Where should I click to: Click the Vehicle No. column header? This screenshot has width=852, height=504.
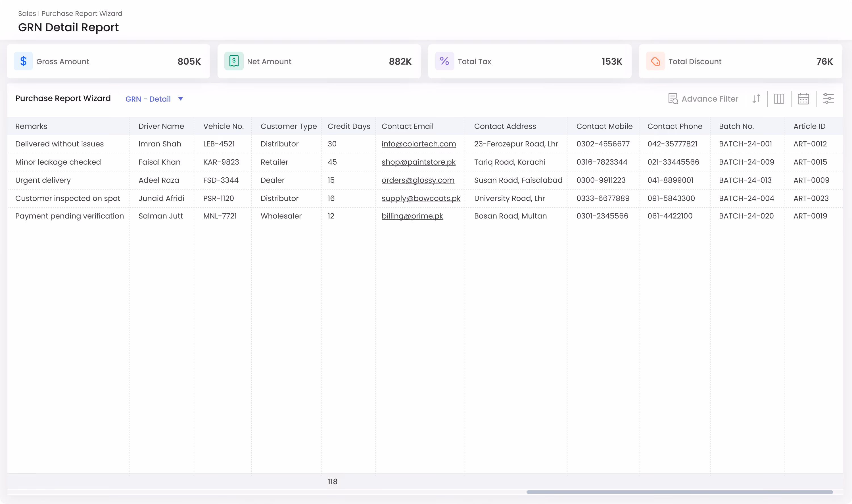click(223, 126)
